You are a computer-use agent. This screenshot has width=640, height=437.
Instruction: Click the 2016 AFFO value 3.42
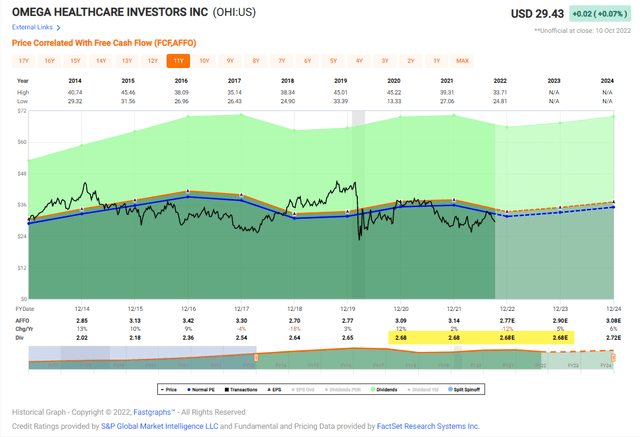188,321
